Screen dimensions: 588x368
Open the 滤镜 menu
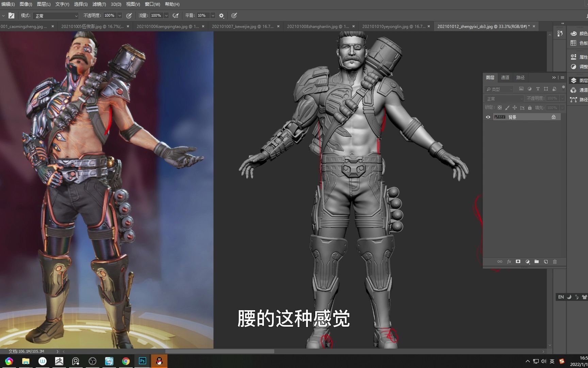98,4
